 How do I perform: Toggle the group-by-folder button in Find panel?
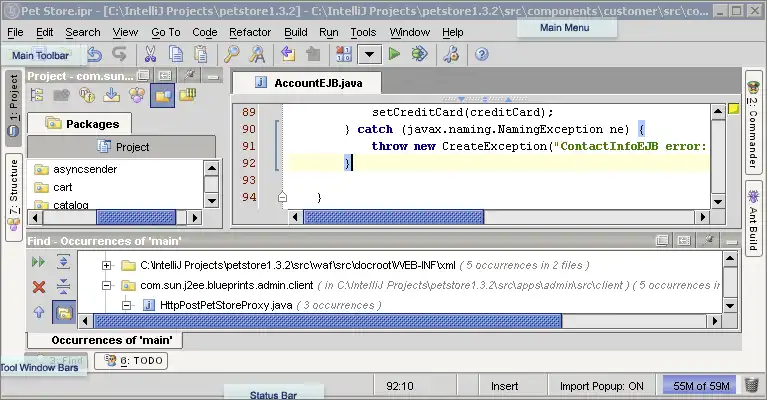63,313
